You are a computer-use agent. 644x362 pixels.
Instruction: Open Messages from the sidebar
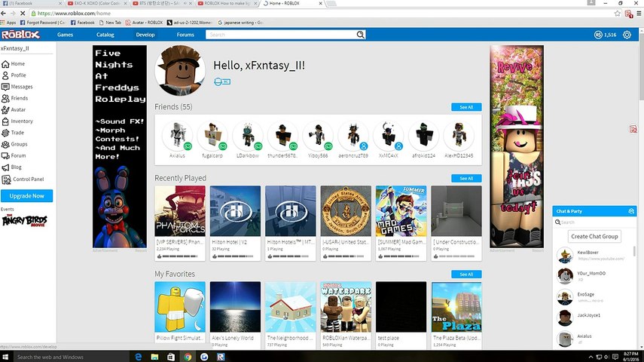pos(17,87)
